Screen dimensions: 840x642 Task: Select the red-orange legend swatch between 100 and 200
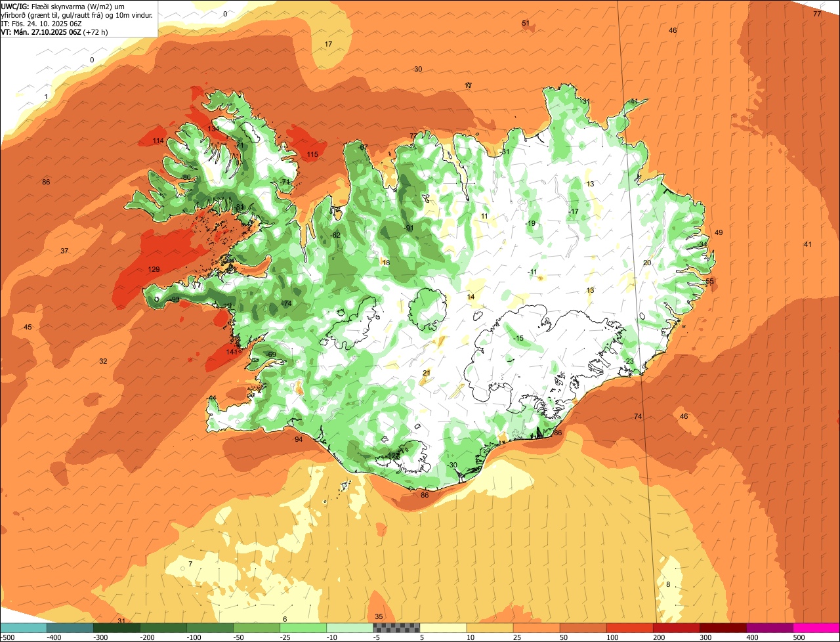(x=630, y=628)
